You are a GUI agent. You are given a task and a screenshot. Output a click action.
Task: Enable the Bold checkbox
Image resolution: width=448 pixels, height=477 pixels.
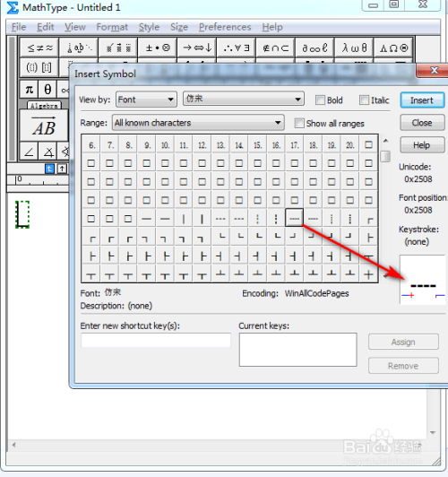click(x=320, y=100)
